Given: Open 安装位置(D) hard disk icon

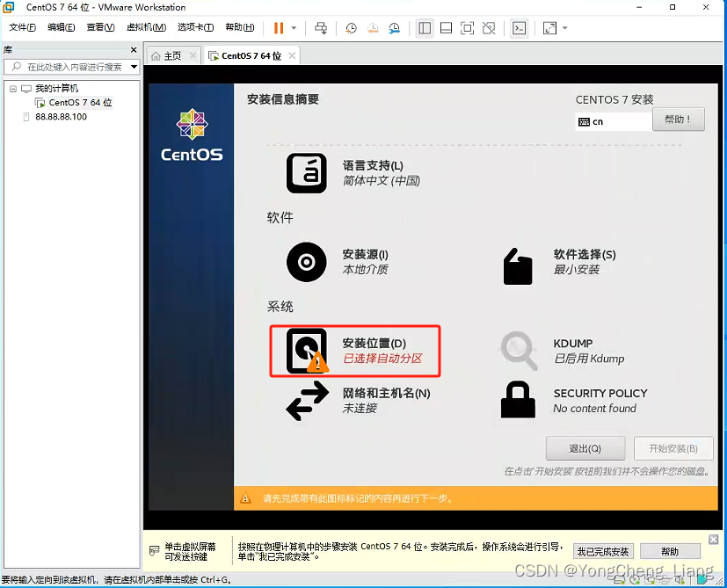Looking at the screenshot, I should click(306, 351).
